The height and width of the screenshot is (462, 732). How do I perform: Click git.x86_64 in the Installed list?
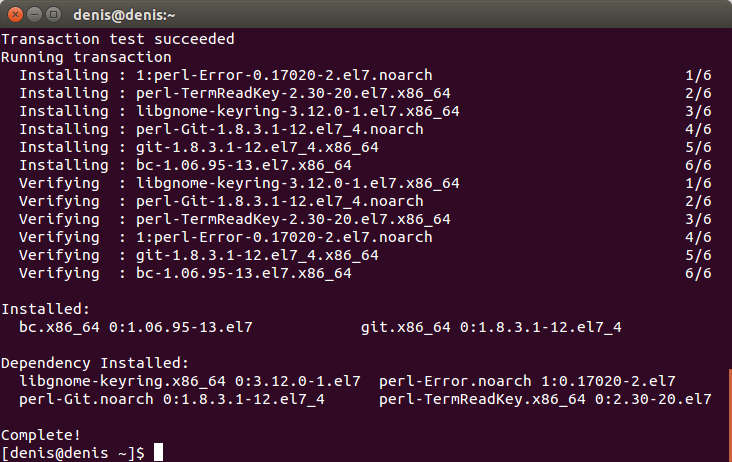405,327
